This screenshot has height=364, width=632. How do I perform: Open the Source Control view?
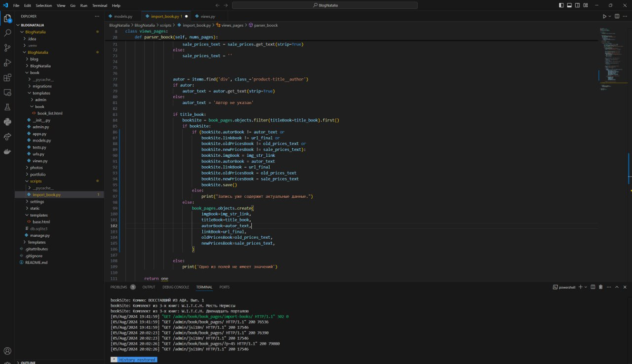coord(7,48)
